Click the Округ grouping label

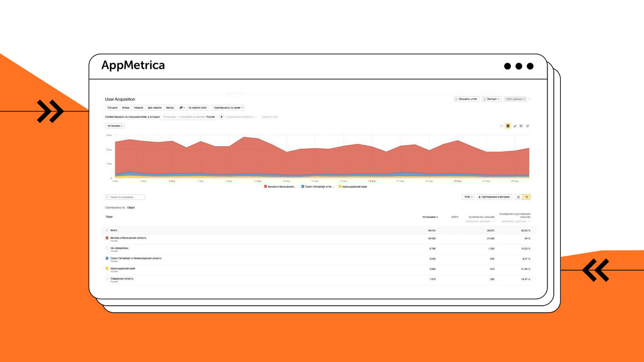coord(131,207)
